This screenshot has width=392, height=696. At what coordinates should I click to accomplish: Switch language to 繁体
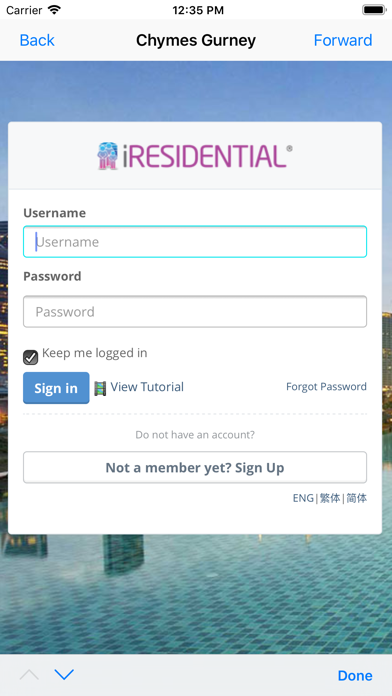[x=330, y=498]
